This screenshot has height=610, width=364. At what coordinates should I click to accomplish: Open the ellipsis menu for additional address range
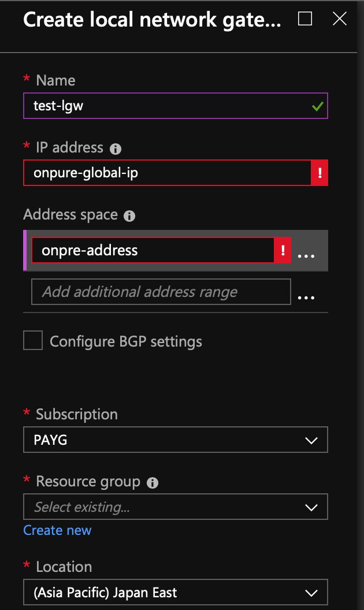coord(307,296)
